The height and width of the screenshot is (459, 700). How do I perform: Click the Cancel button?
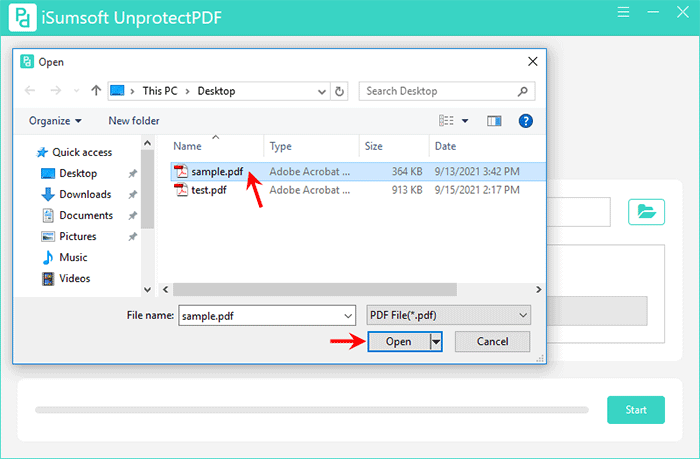click(492, 342)
